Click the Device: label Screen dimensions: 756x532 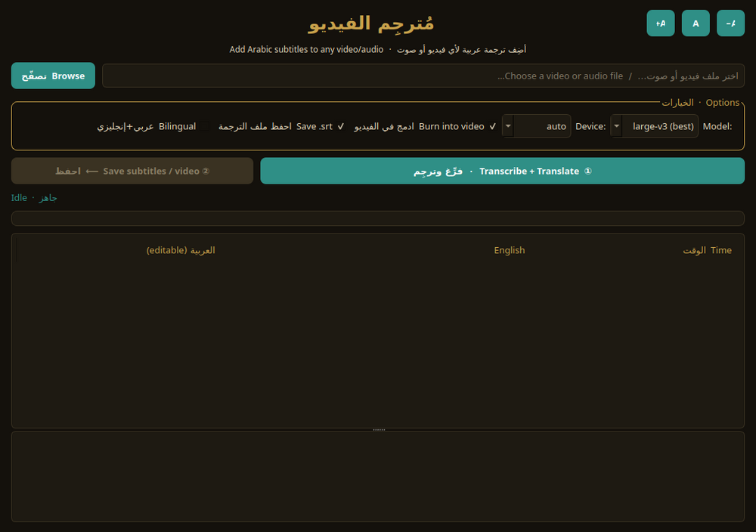point(590,126)
